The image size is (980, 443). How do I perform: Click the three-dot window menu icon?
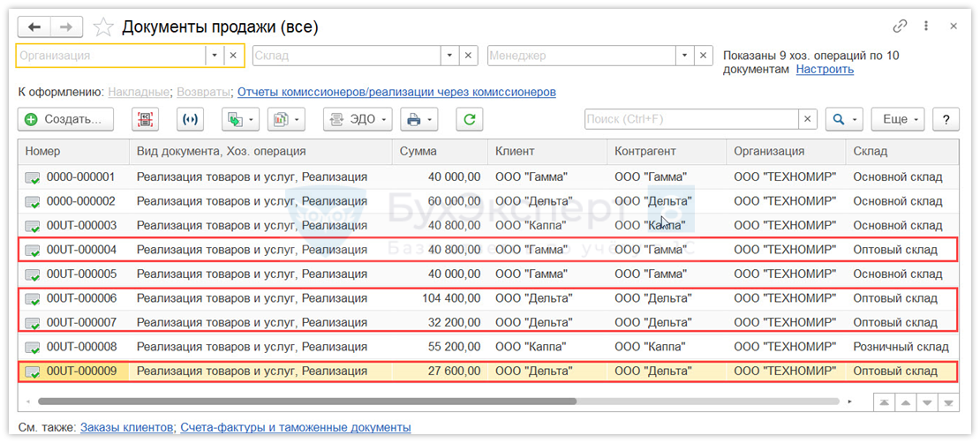click(926, 26)
